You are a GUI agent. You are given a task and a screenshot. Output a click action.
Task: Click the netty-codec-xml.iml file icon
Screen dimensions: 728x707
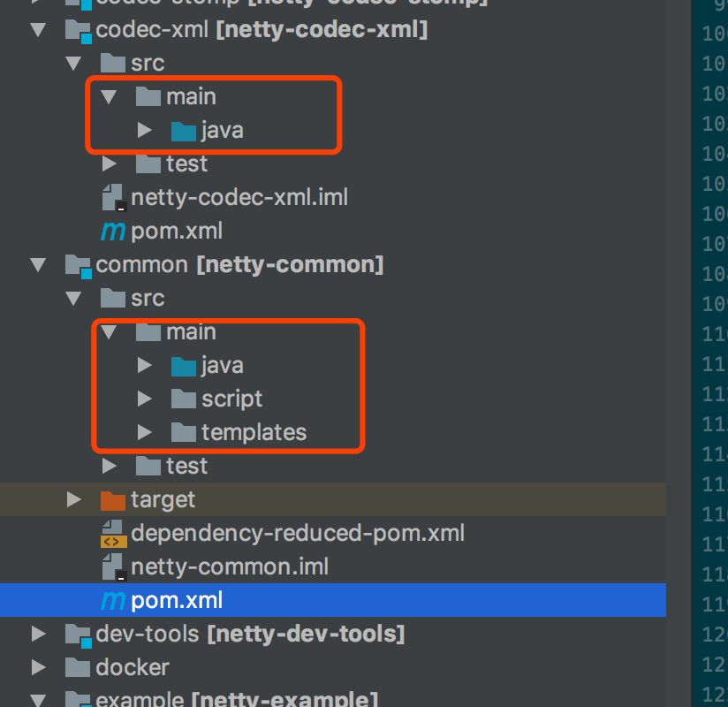pyautogui.click(x=113, y=198)
